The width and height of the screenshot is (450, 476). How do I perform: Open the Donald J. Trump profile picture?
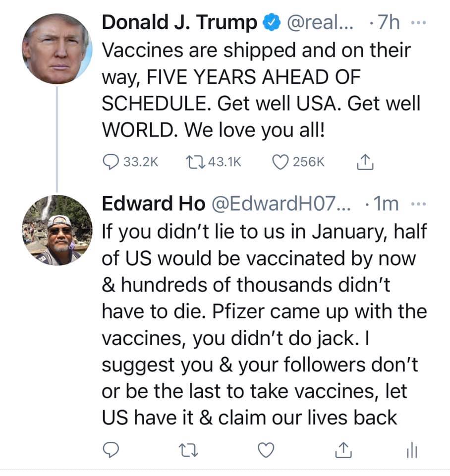[57, 49]
